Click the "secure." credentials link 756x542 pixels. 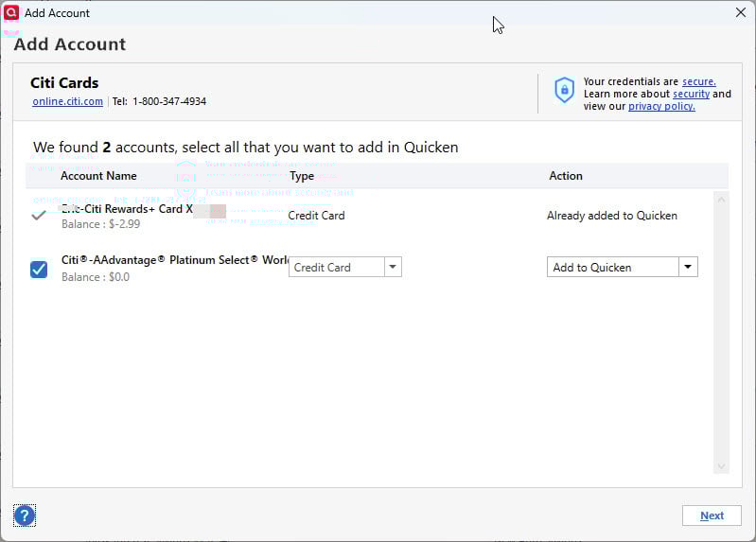coord(698,81)
